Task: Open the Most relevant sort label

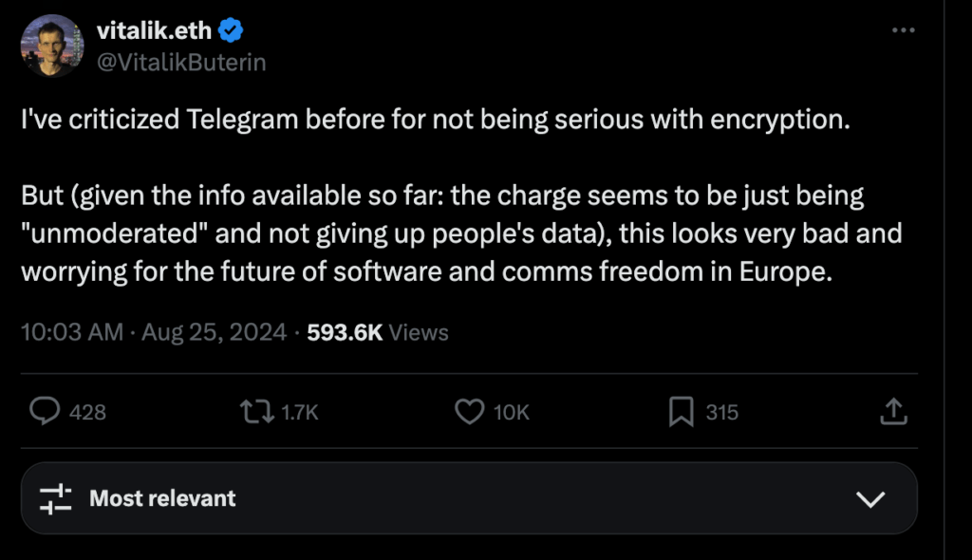Action: (x=162, y=498)
